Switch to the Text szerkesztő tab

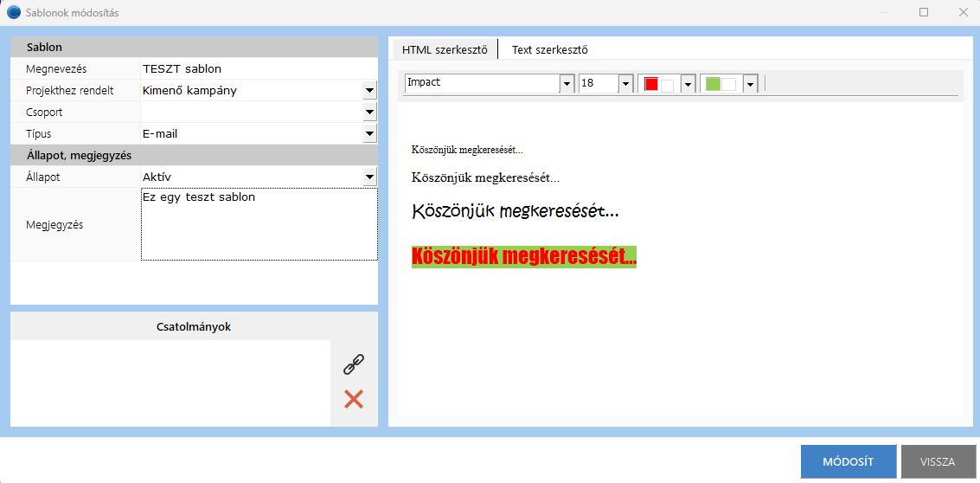tap(549, 49)
